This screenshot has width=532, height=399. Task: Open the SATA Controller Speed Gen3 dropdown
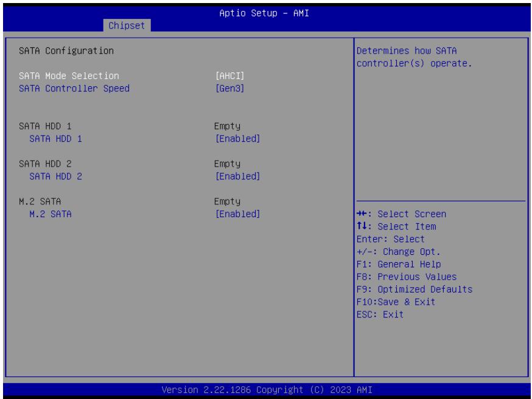229,88
